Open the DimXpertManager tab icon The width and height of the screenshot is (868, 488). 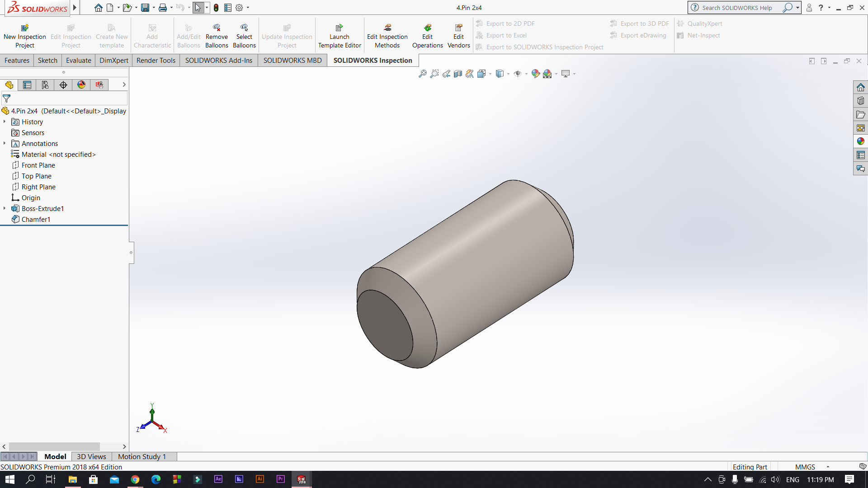tap(63, 85)
